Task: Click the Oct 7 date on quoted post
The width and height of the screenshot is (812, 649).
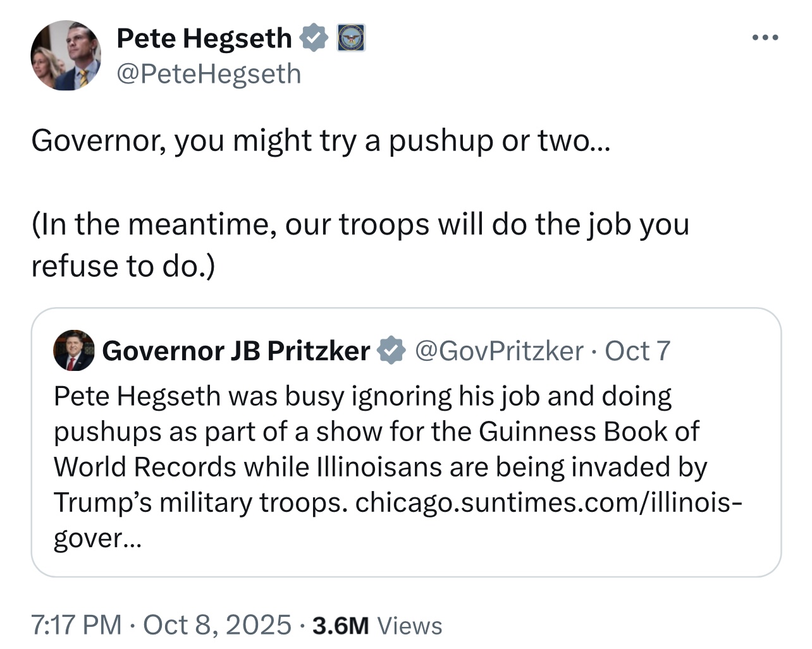Action: tap(637, 351)
